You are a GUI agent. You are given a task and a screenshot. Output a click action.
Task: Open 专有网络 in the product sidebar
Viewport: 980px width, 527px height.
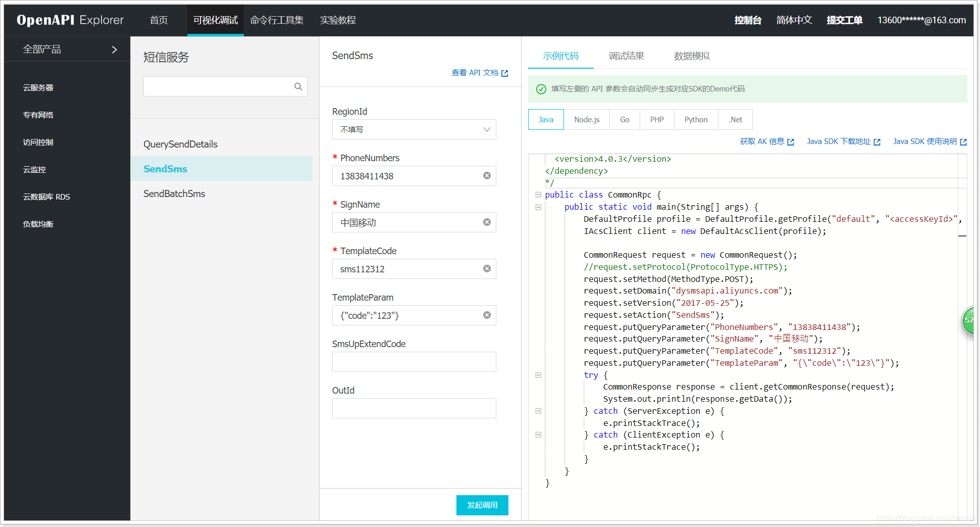[x=38, y=115]
